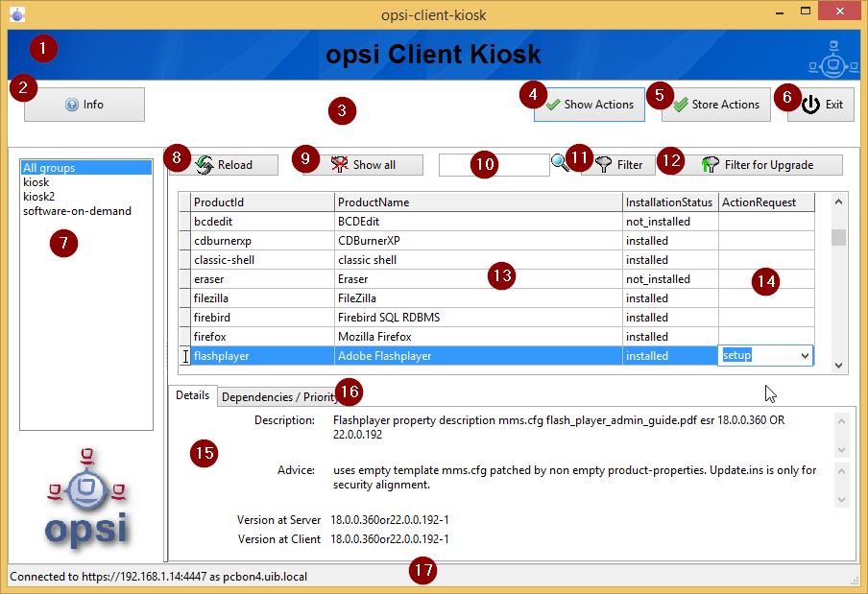Click the product table scrollbar thumb
This screenshot has width=868, height=594.
tap(838, 237)
